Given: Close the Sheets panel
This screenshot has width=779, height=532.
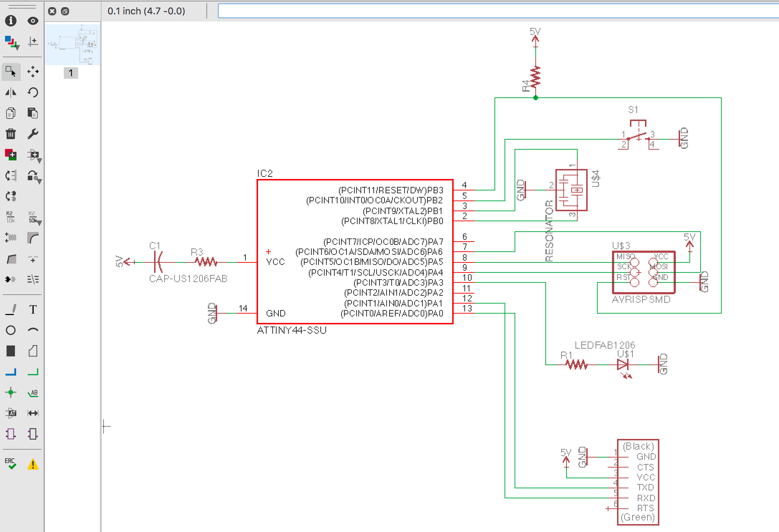Looking at the screenshot, I should pyautogui.click(x=52, y=11).
